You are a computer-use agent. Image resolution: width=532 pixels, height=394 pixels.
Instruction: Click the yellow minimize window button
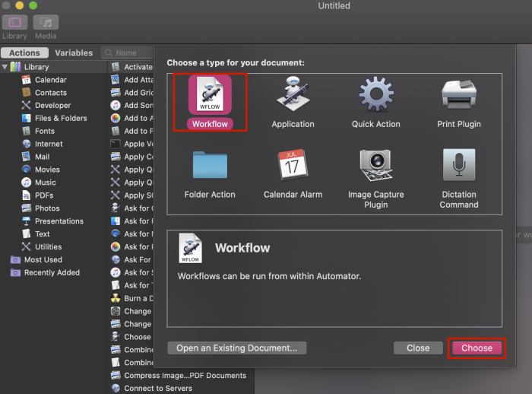click(20, 5)
